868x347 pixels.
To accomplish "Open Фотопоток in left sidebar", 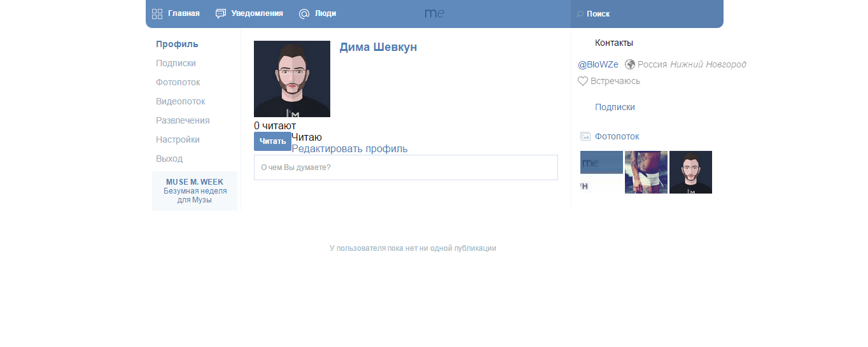I will click(x=178, y=82).
